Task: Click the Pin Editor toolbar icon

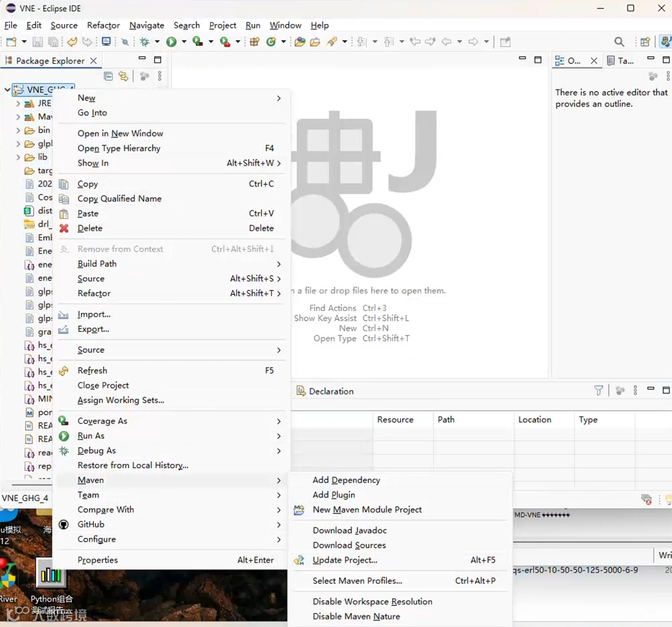Action: [506, 42]
